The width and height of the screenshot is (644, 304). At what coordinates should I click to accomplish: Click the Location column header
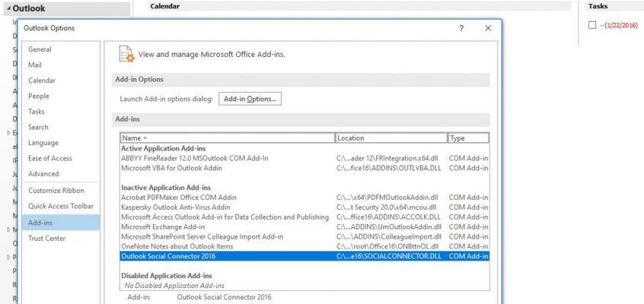[391, 138]
